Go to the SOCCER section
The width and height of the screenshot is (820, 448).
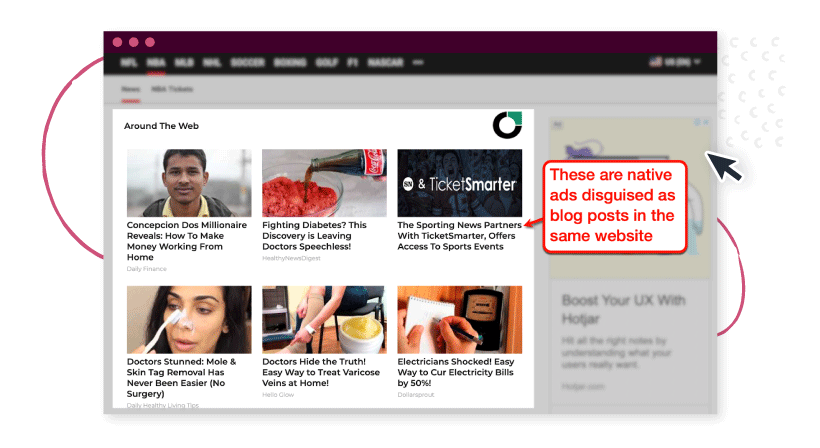(x=248, y=63)
